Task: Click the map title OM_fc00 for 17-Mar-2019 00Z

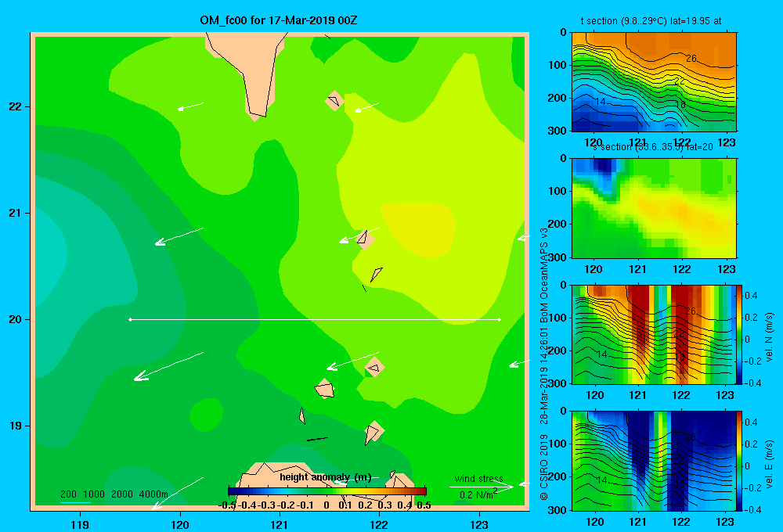Action: pyautogui.click(x=278, y=20)
